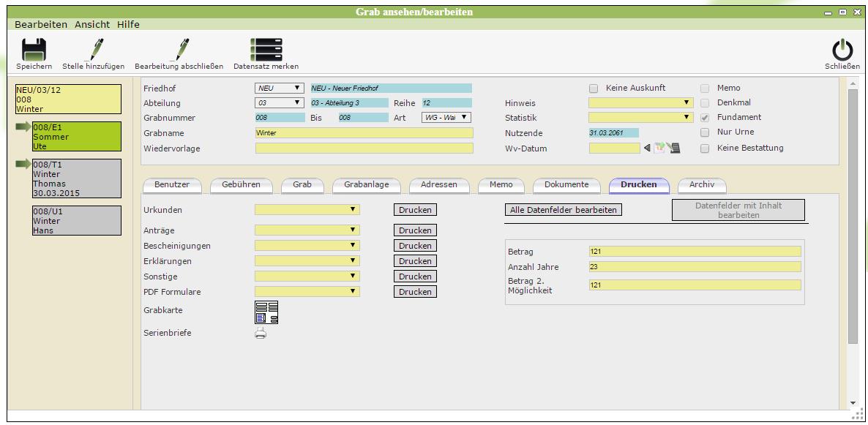Click the left arrow icon next to Wv-Datum
Screen dimensions: 868x425
(x=647, y=148)
